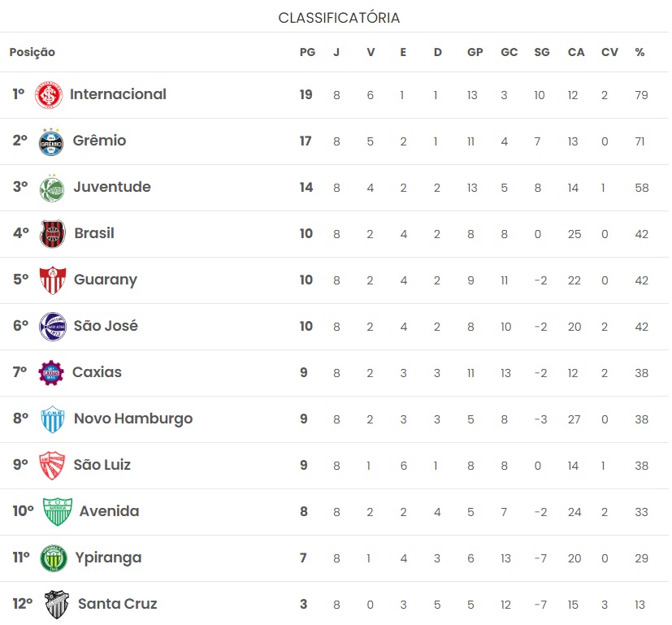Open the Internacional team name link

pyautogui.click(x=118, y=94)
